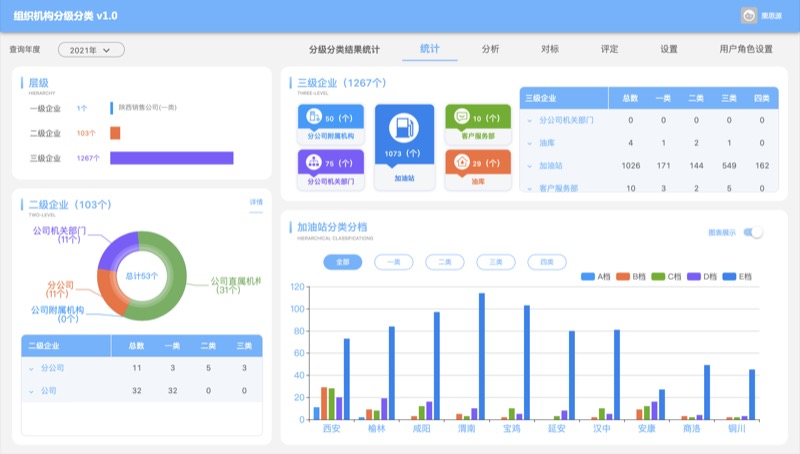Expand the 加油站 table row

pos(530,166)
